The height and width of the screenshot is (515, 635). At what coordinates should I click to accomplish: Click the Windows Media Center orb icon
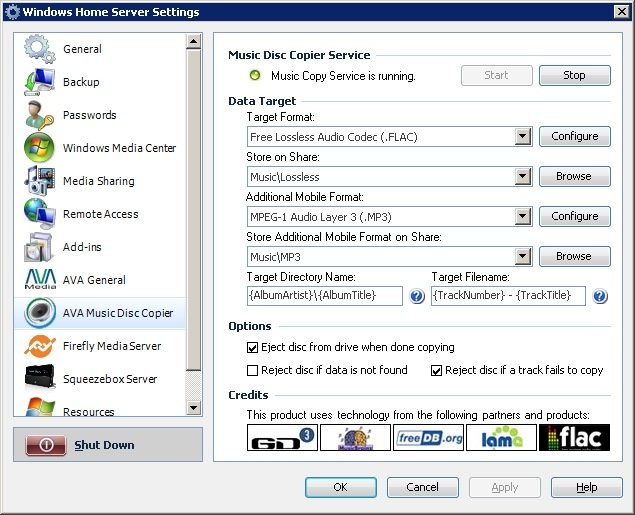click(x=39, y=148)
